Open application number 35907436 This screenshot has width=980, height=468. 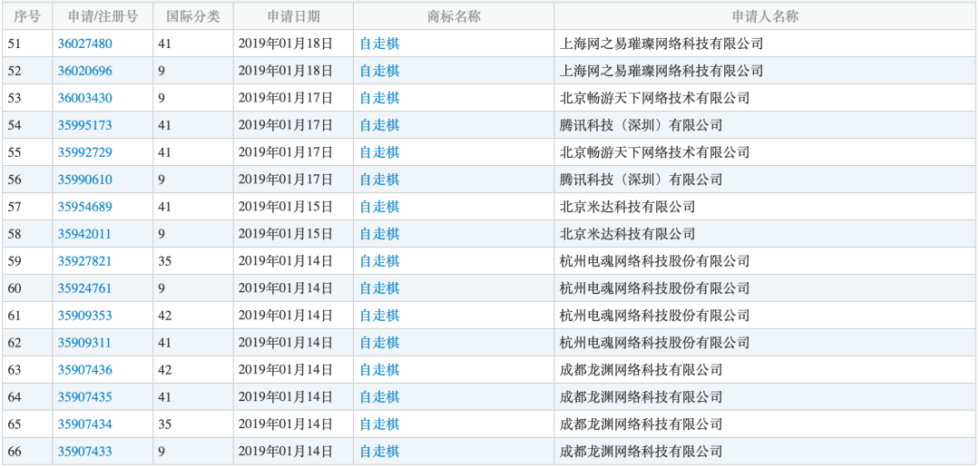tap(85, 370)
